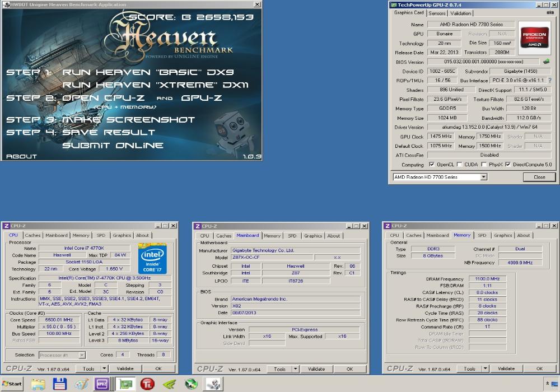Click the GPU-Z title bar app icon
Screen dimensions: 560x392
[x=394, y=4]
